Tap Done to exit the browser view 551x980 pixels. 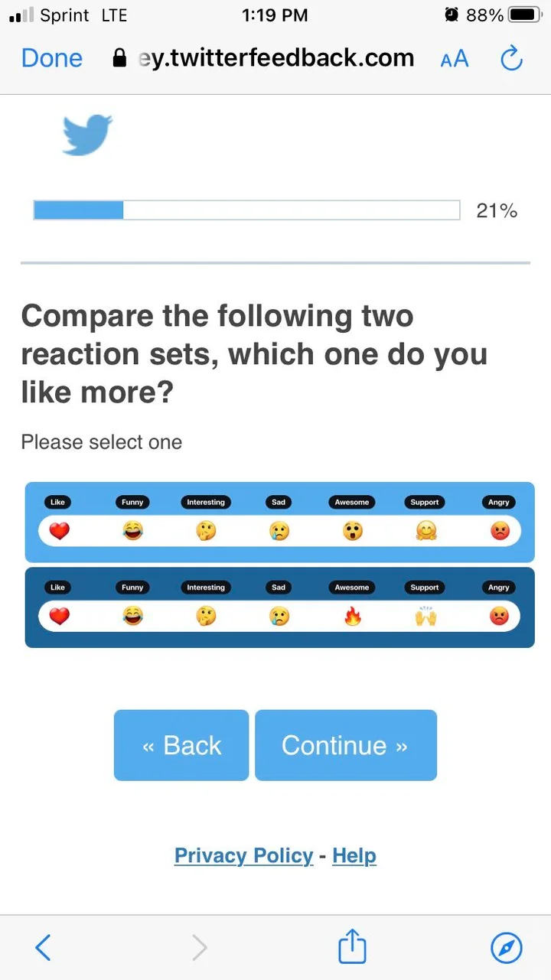[x=51, y=58]
